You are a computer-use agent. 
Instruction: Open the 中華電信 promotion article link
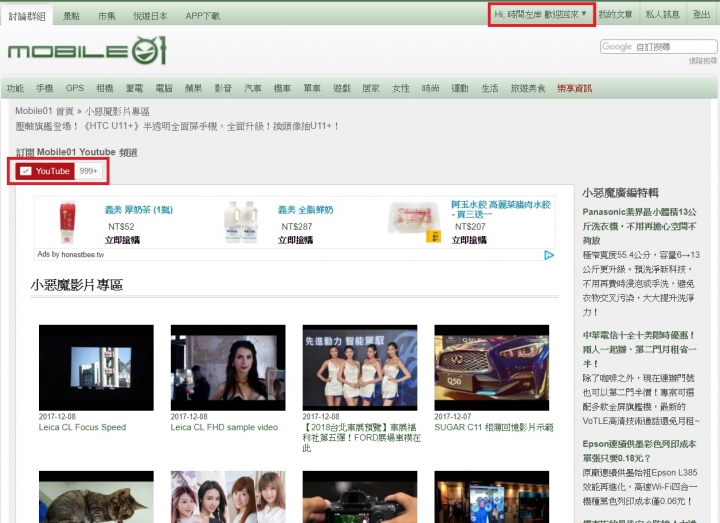coord(640,349)
